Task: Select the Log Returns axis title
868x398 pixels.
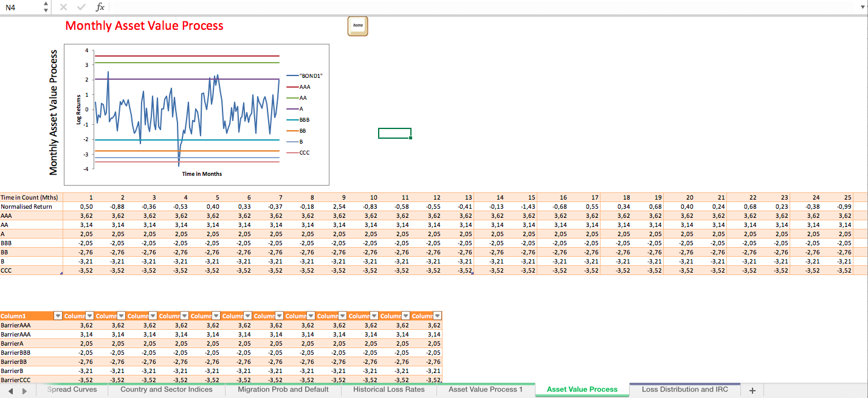Action: pyautogui.click(x=78, y=110)
